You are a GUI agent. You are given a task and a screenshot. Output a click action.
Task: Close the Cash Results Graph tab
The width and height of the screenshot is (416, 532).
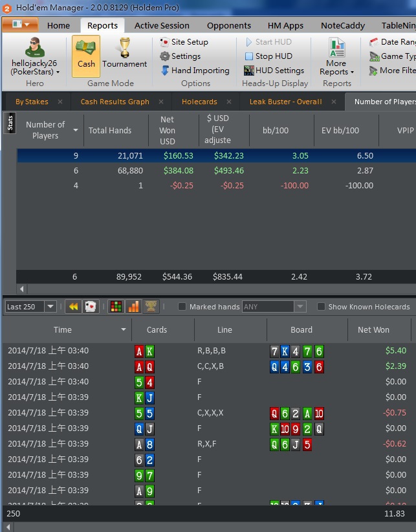(x=161, y=102)
